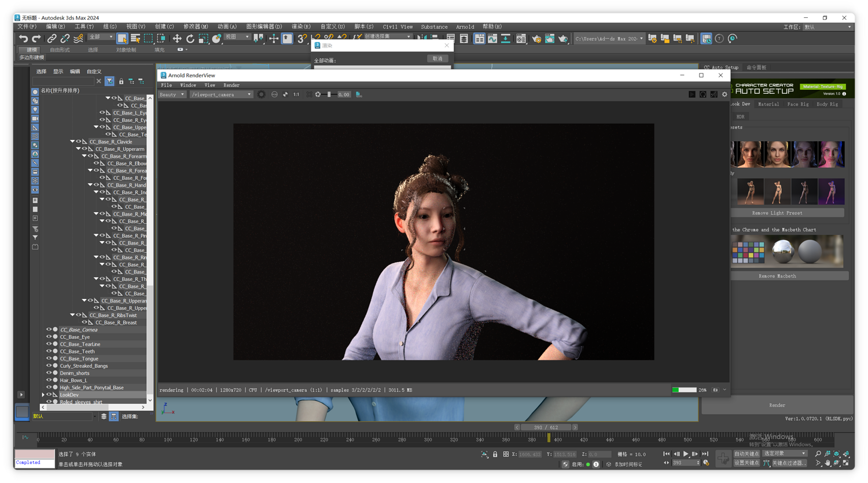This screenshot has width=868, height=483.
Task: Hide the Denim_shorts object via eye icon
Action: click(x=49, y=373)
